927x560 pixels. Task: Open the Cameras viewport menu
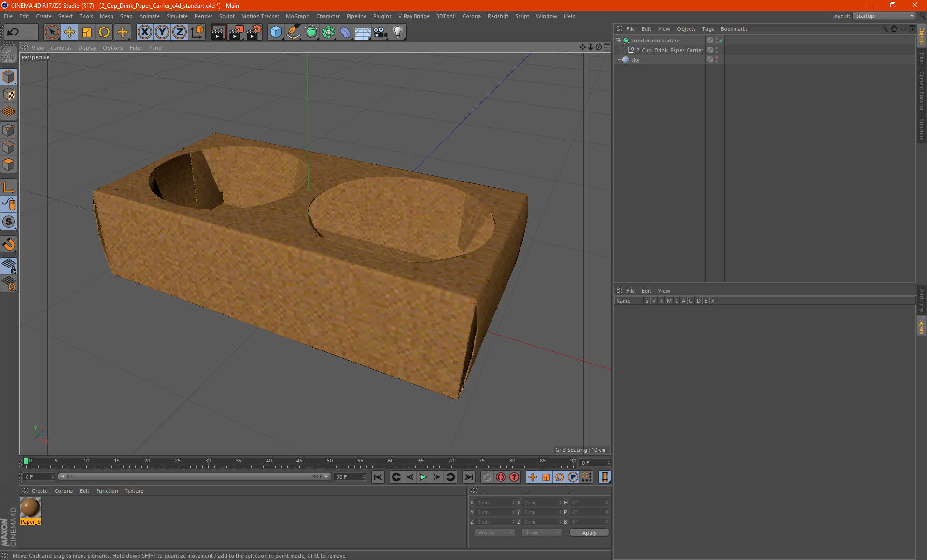click(x=61, y=48)
